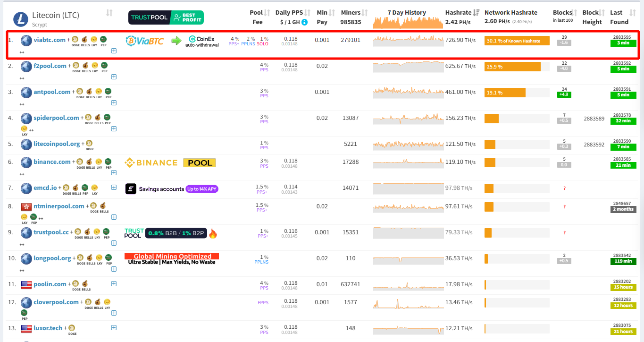Click the 2 months last found badge
Screen dimensions: 644x342
point(623,209)
